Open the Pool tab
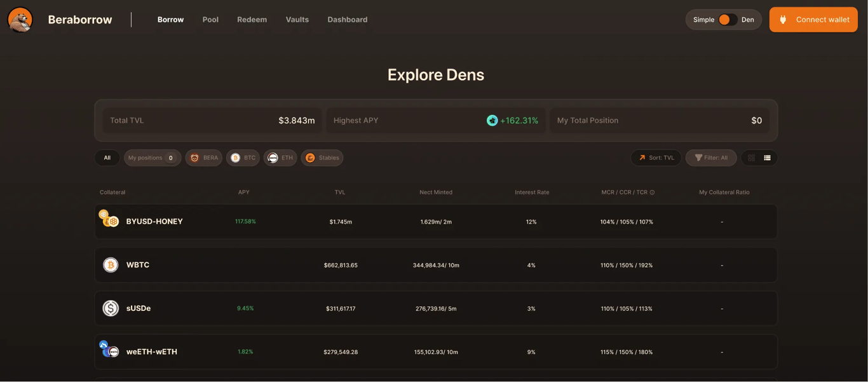Image resolution: width=868 pixels, height=382 pixels. pyautogui.click(x=210, y=20)
